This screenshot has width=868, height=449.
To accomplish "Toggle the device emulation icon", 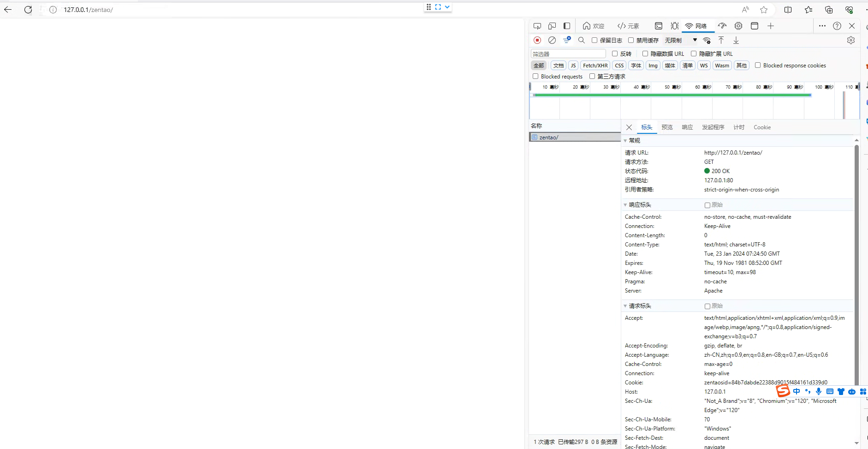I will coord(552,26).
